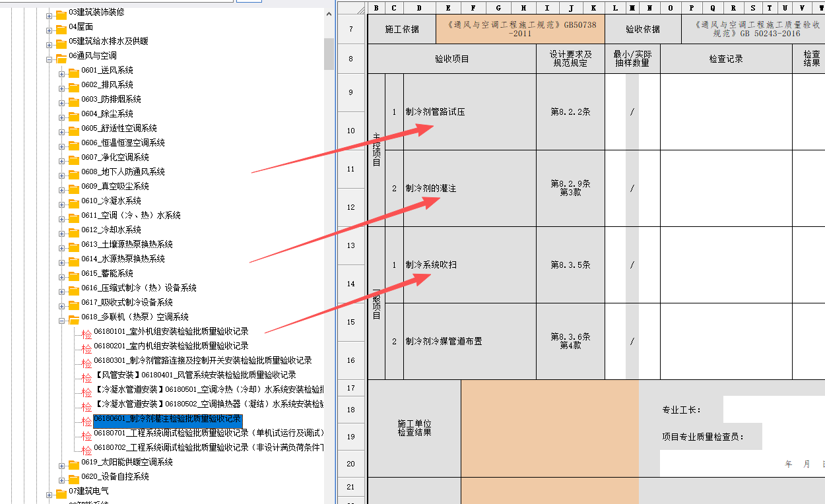Click the white field beside 专业工长

pyautogui.click(x=774, y=410)
